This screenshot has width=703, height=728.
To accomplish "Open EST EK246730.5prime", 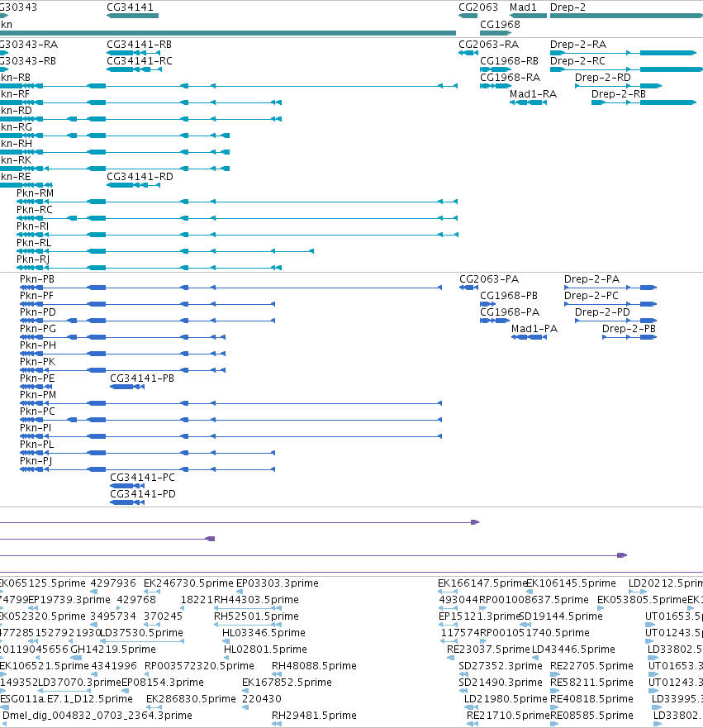I will (x=188, y=583).
